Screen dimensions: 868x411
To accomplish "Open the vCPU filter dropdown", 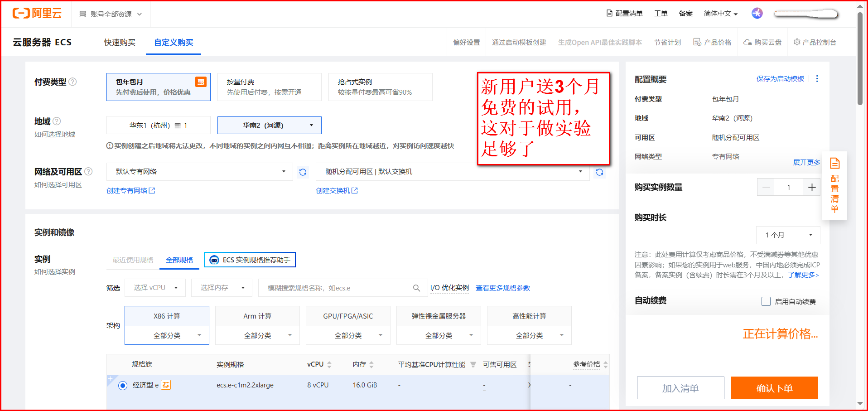I will click(155, 288).
